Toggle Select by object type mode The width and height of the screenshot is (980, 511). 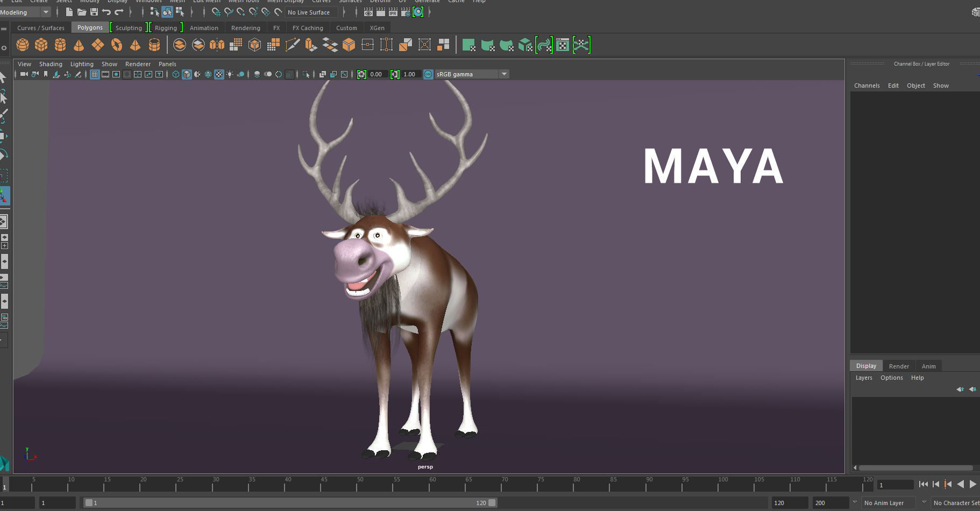coord(167,12)
